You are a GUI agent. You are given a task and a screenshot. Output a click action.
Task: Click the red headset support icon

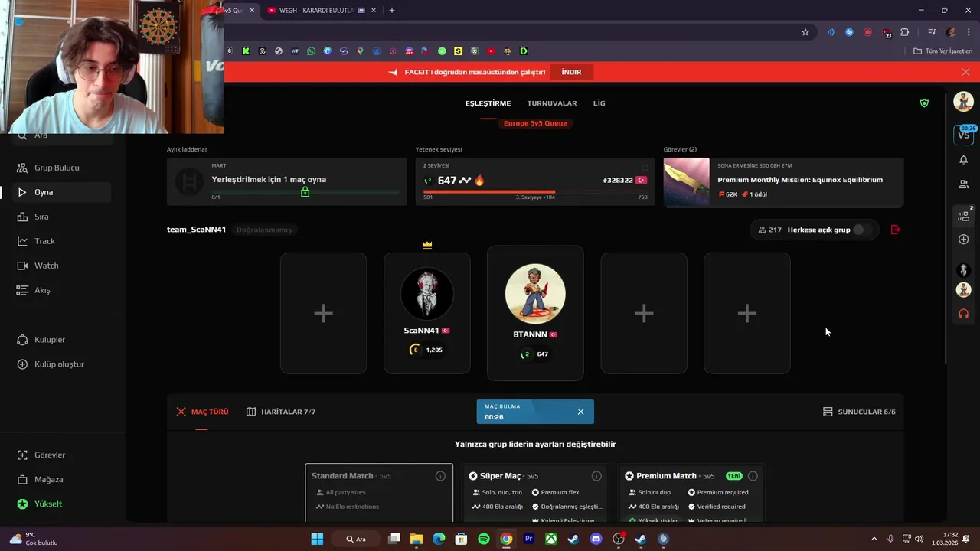pyautogui.click(x=964, y=314)
